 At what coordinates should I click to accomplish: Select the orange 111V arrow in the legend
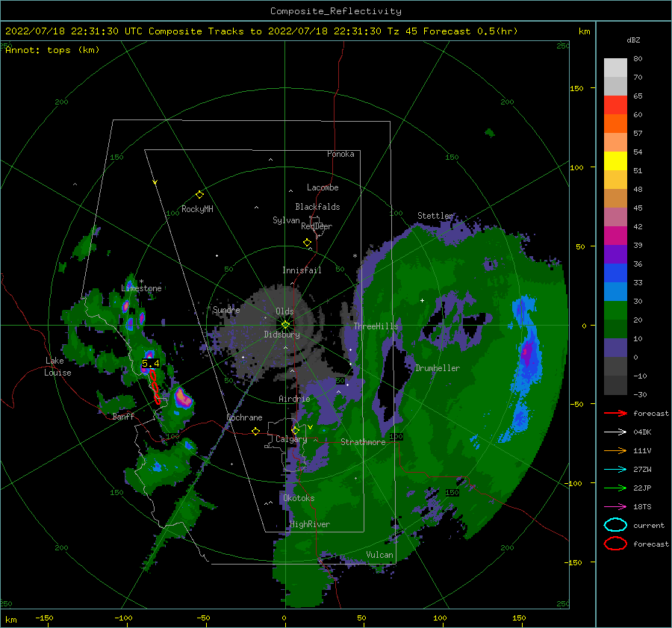click(x=615, y=450)
